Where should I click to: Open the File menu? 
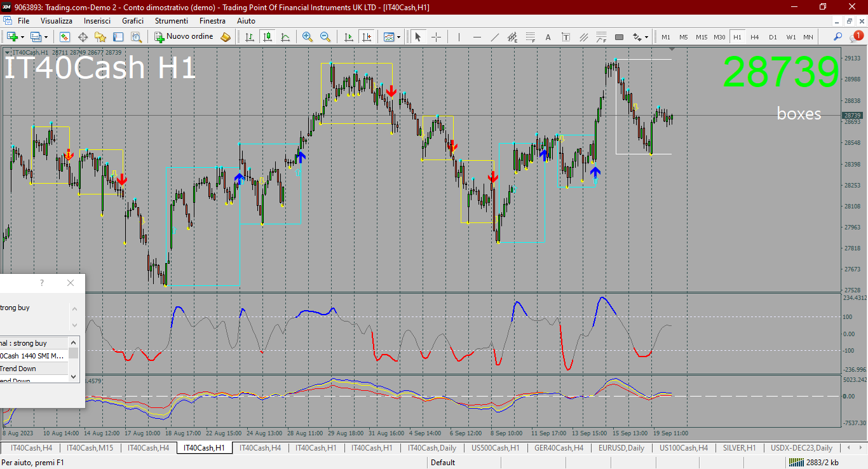24,20
